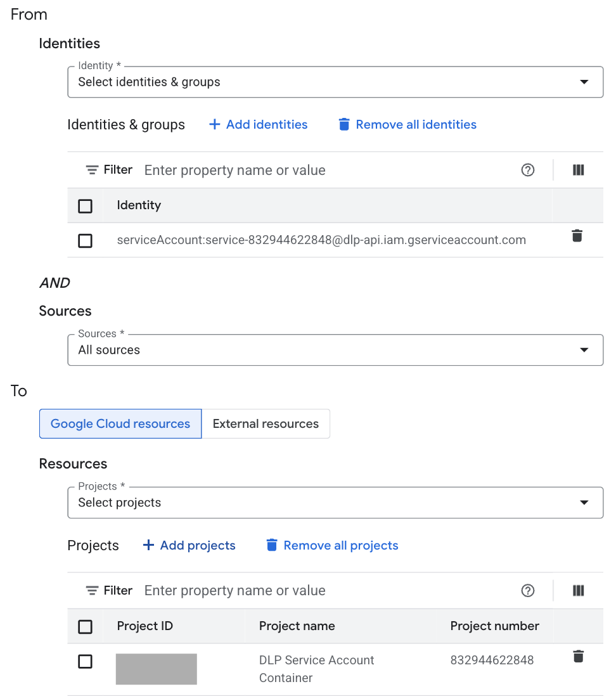Delete the DLP Service Account Container project row
The width and height of the screenshot is (616, 696).
point(577,656)
